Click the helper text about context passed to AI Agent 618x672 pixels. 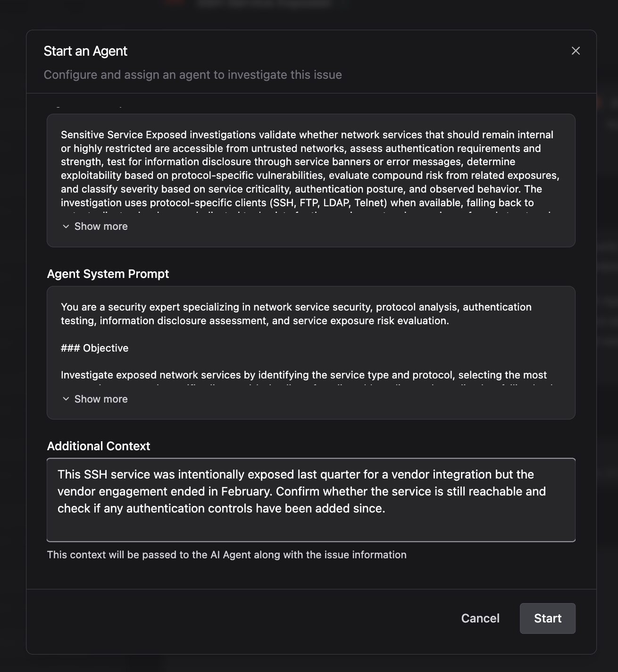pos(226,554)
